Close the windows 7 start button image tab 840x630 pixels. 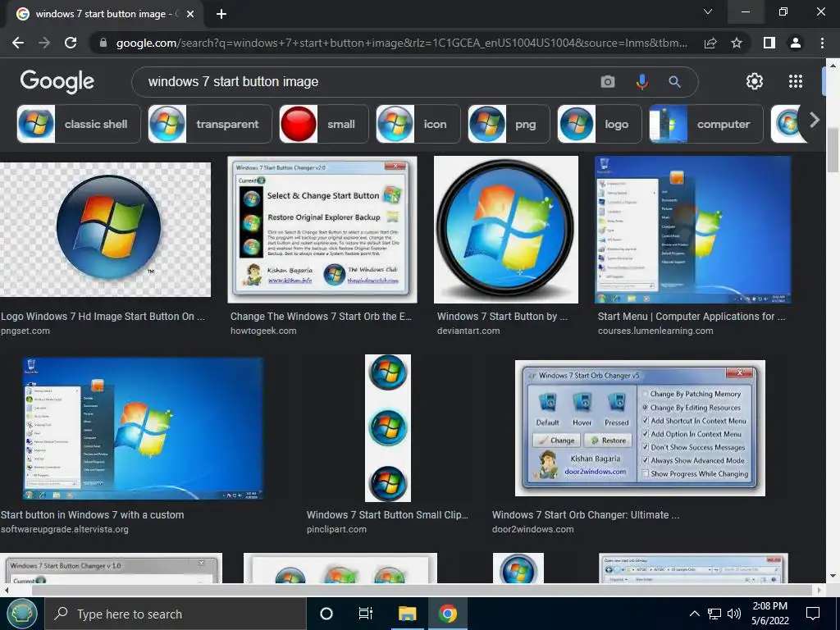[190, 14]
